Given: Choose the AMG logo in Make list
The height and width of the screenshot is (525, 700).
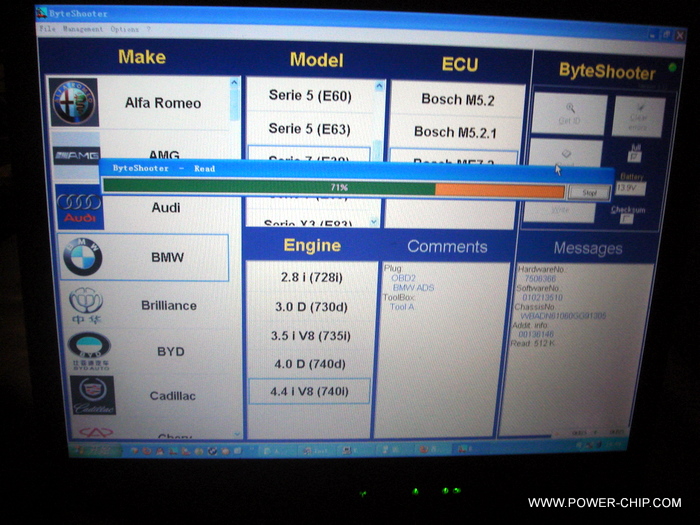Looking at the screenshot, I should (77, 156).
